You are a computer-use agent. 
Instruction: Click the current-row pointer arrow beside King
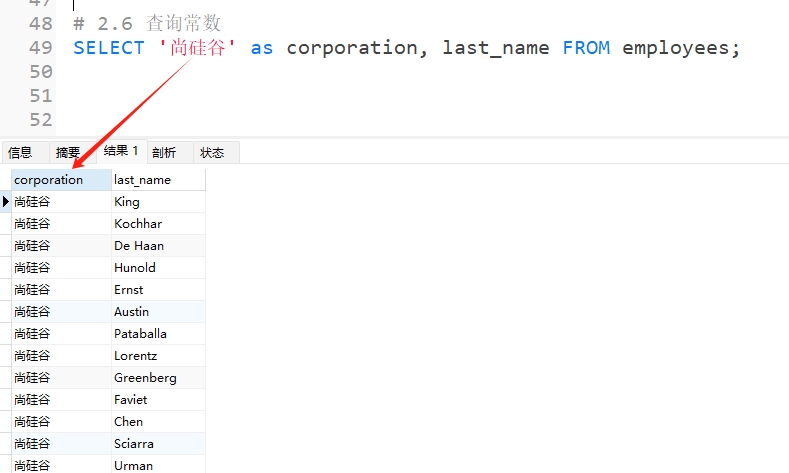click(6, 202)
